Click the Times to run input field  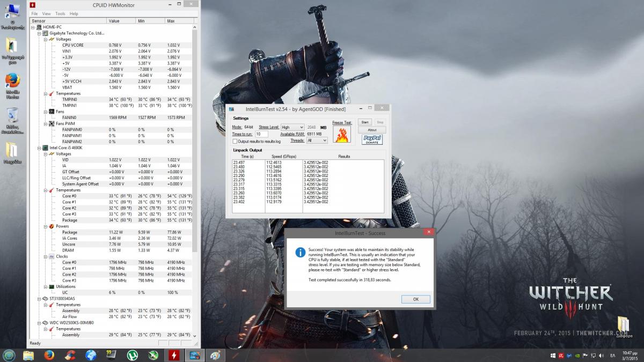pos(261,134)
